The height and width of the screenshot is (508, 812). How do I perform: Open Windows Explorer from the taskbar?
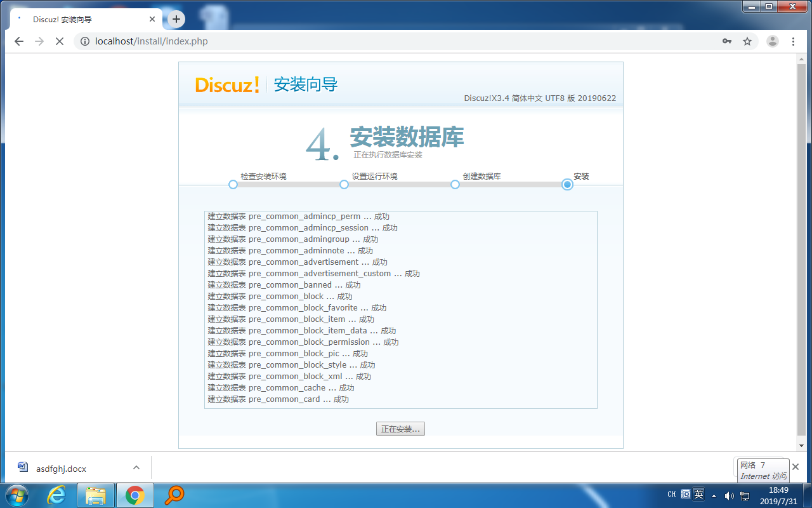96,495
